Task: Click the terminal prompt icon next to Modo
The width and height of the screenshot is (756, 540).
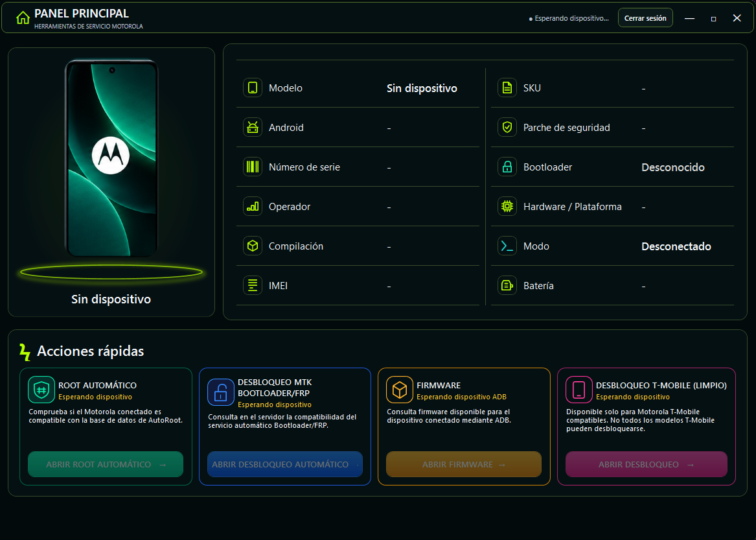Action: click(x=507, y=246)
